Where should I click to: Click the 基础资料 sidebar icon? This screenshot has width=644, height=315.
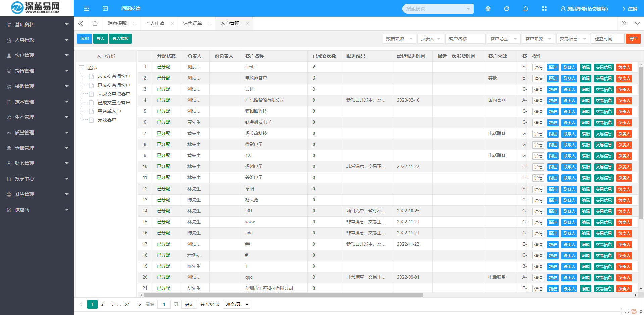coord(9,24)
